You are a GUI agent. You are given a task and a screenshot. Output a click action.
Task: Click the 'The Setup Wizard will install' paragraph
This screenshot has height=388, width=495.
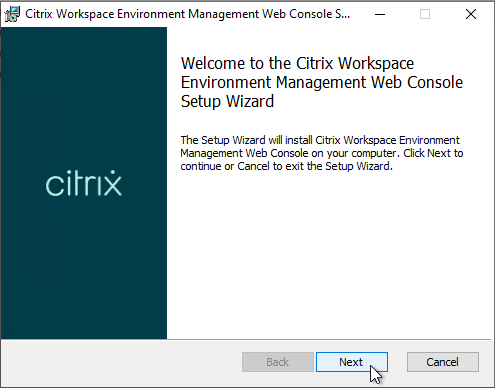[x=322, y=153]
